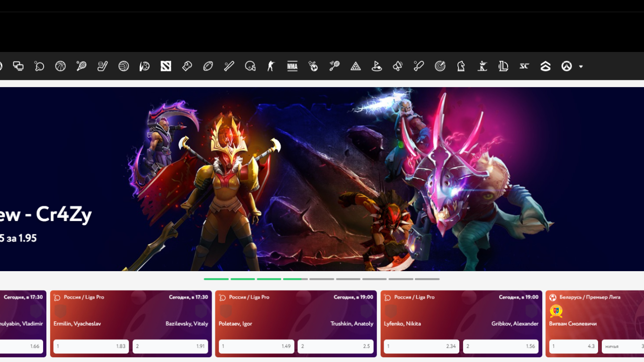This screenshot has width=644, height=362.
Task: Select the cricket bat icon
Action: click(x=419, y=66)
